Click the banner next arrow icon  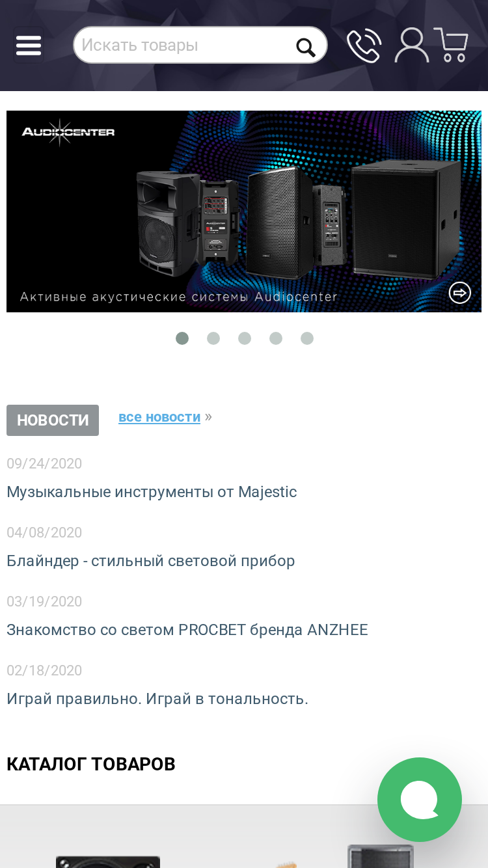click(x=460, y=292)
